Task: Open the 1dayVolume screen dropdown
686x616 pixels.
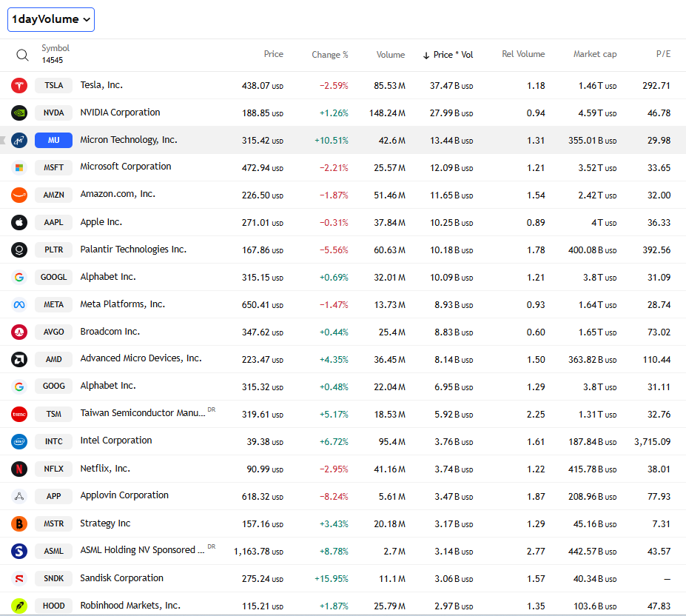Action: [x=51, y=20]
